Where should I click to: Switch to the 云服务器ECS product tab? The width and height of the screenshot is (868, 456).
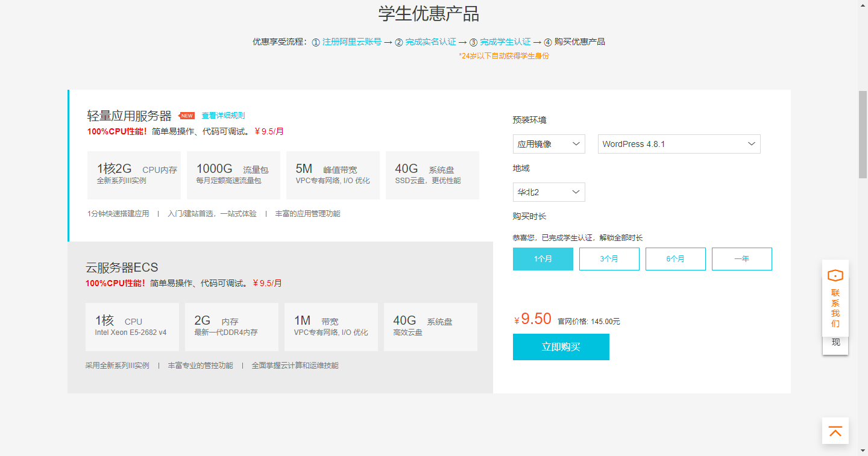[280, 317]
